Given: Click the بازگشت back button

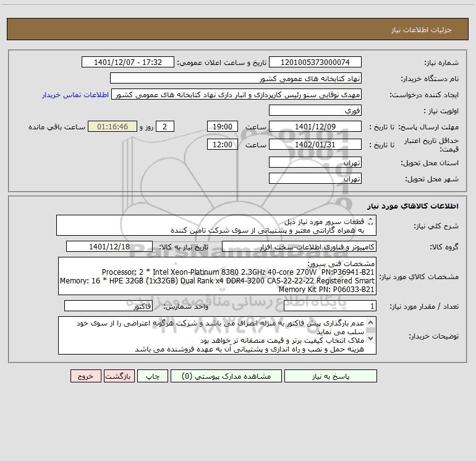Looking at the screenshot, I should pos(119,376).
